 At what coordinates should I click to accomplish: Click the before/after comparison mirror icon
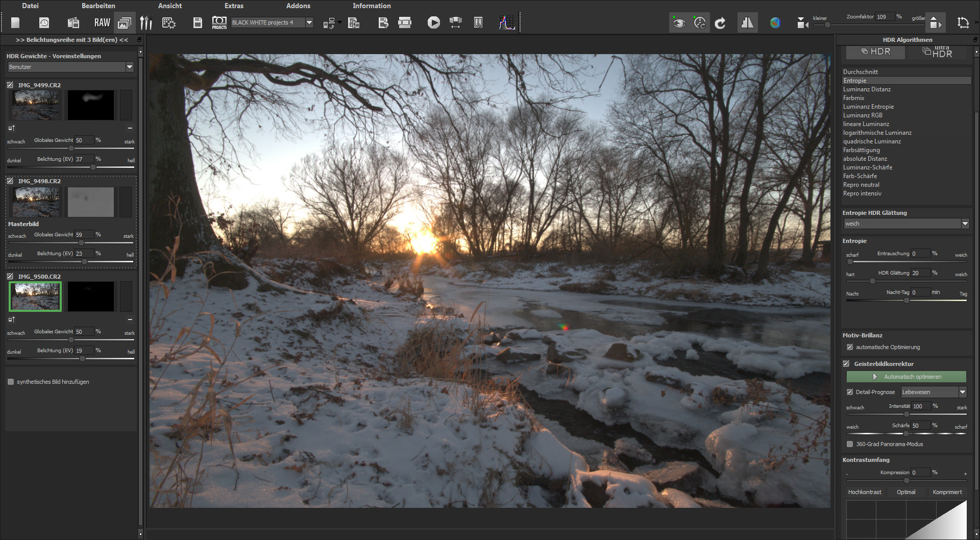pyautogui.click(x=747, y=23)
